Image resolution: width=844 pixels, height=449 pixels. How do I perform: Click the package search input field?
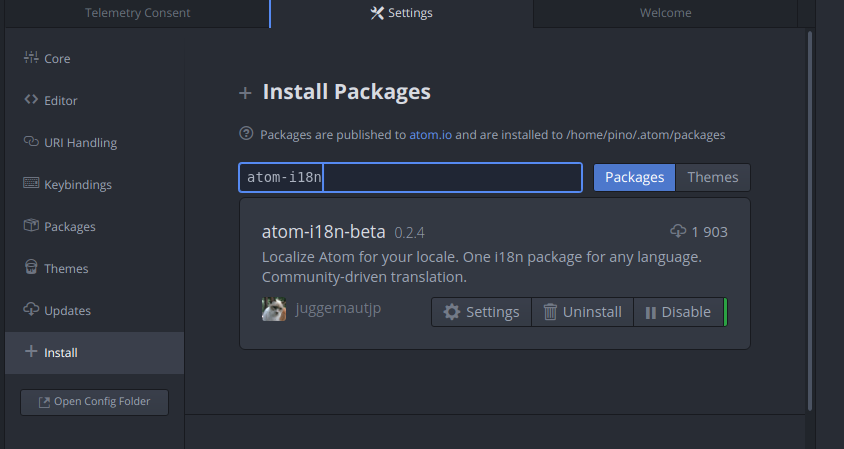411,178
